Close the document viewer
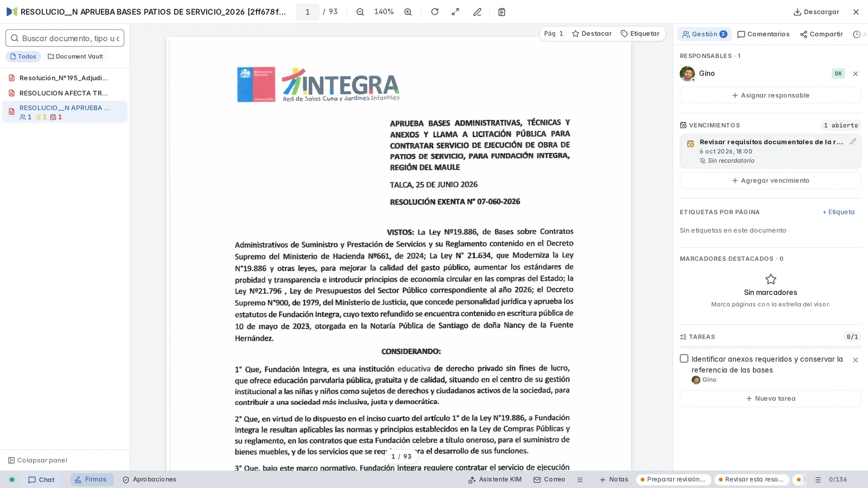Viewport: 868px width, 488px height. (856, 12)
